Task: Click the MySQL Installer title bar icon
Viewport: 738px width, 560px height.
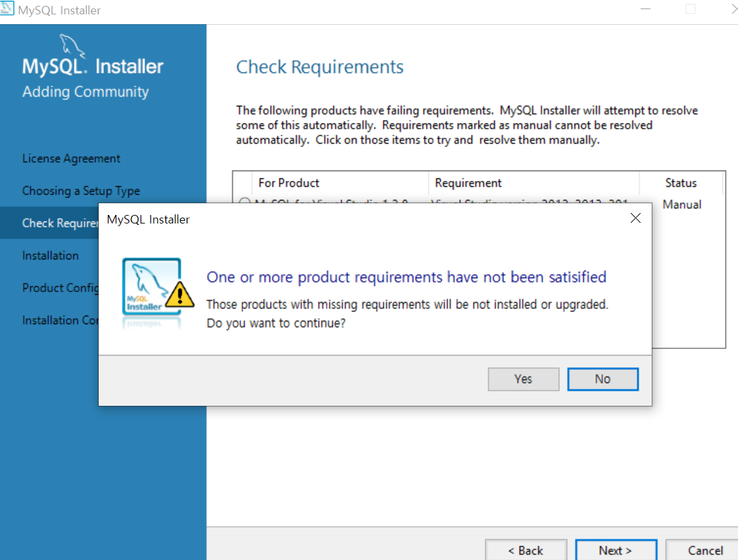Action: [x=7, y=8]
